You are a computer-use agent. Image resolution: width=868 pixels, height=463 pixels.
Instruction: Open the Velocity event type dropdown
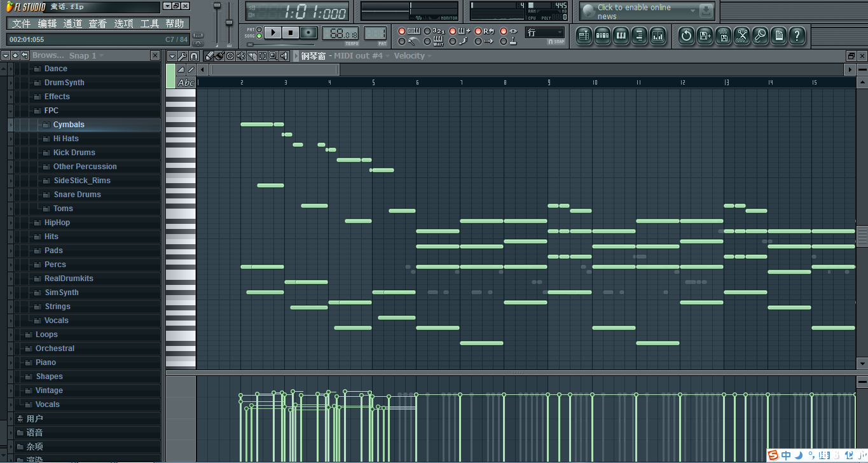[413, 56]
